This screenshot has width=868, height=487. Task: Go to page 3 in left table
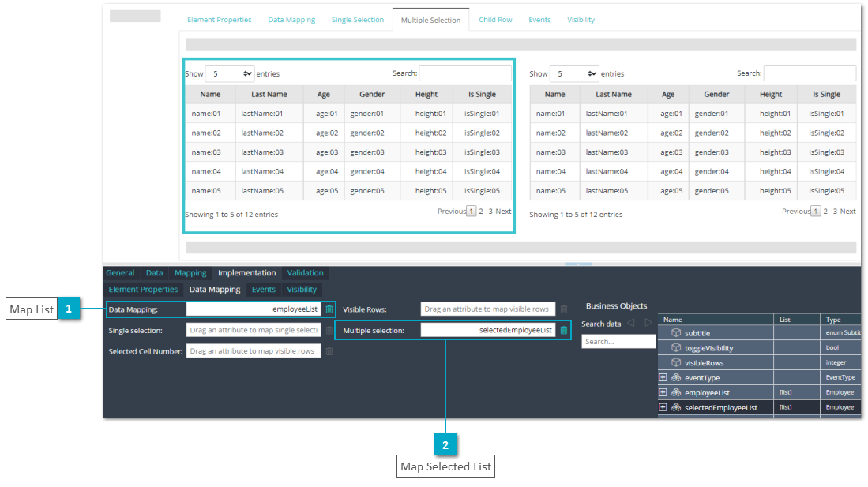point(490,212)
